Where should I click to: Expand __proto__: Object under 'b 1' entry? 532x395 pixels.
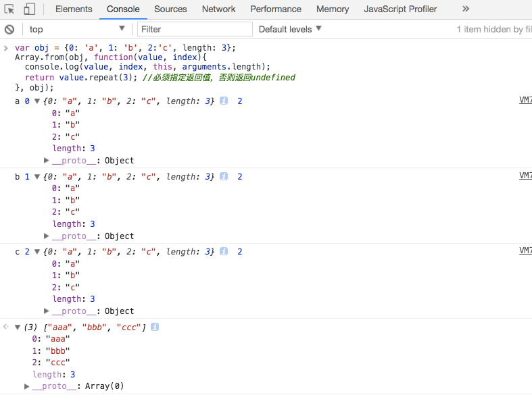pos(47,236)
